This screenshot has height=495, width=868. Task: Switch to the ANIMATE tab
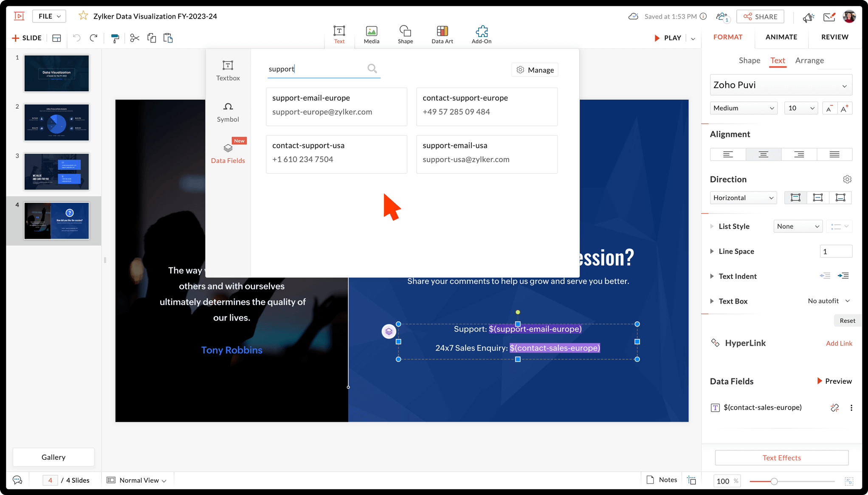(x=781, y=37)
